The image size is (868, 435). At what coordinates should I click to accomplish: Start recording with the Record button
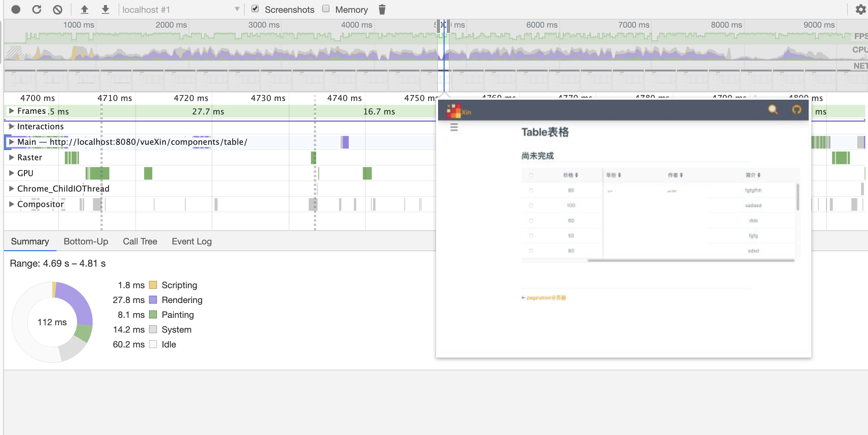pyautogui.click(x=16, y=9)
